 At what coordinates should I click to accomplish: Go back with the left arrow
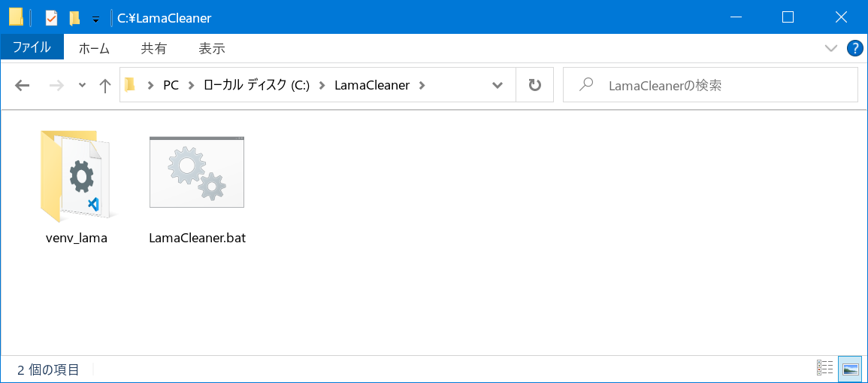(x=22, y=85)
